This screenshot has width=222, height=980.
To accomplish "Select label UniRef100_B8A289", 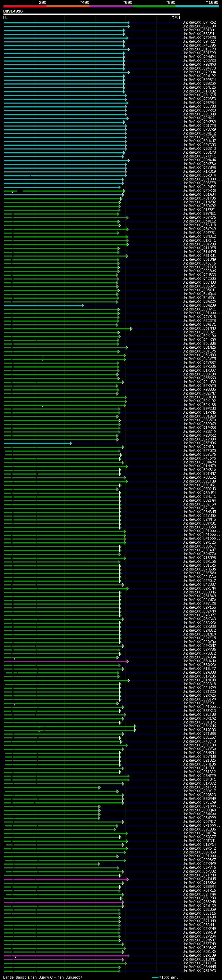I will coord(199,306).
